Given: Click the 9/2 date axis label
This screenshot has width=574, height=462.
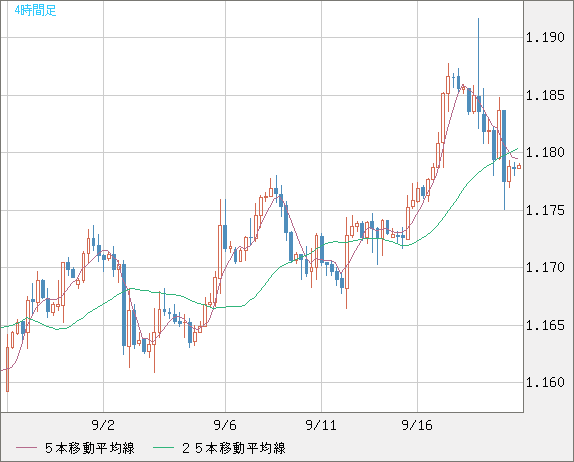Looking at the screenshot, I should click(103, 425).
